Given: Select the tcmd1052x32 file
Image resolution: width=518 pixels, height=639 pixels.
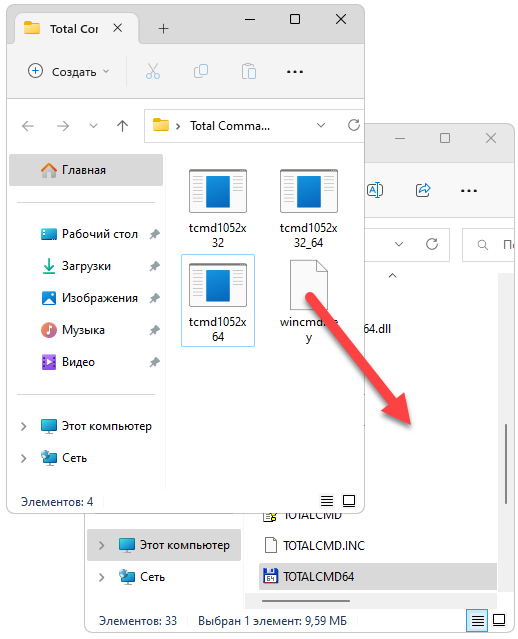Looking at the screenshot, I should click(218, 208).
